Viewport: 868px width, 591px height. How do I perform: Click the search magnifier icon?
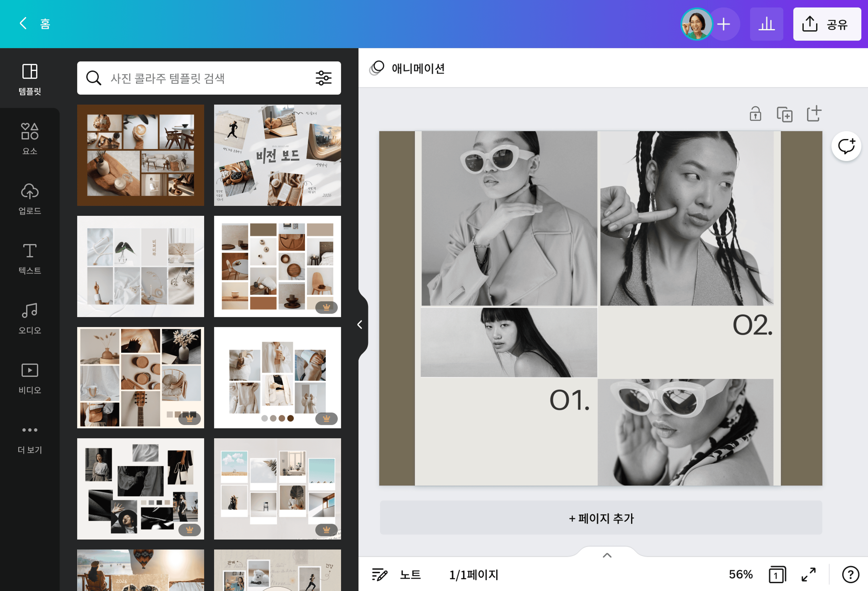point(93,78)
